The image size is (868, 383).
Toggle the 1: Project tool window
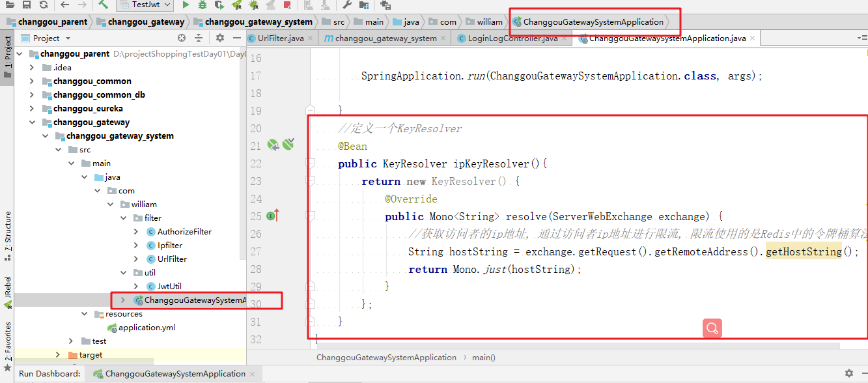(x=7, y=56)
